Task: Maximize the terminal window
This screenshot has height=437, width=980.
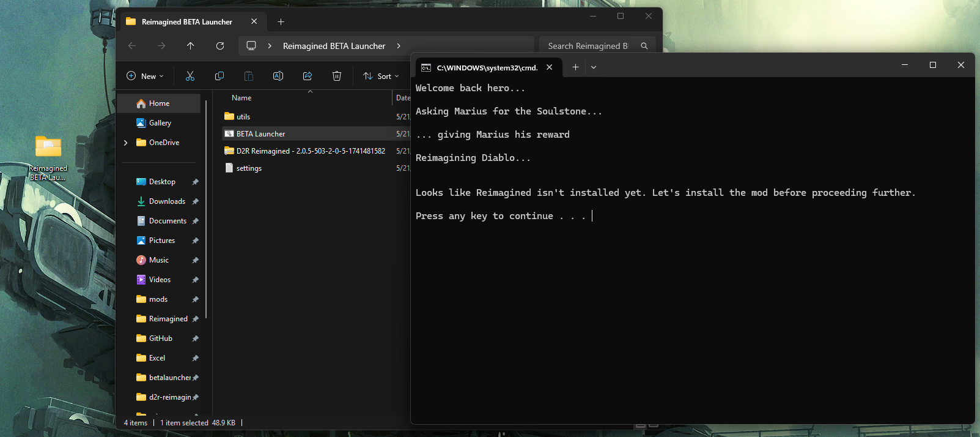Action: (x=933, y=65)
